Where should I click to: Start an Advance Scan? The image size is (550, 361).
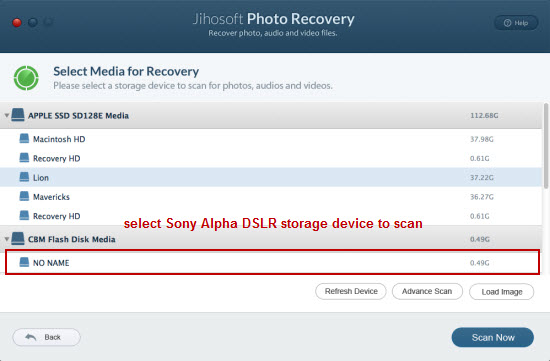427,291
